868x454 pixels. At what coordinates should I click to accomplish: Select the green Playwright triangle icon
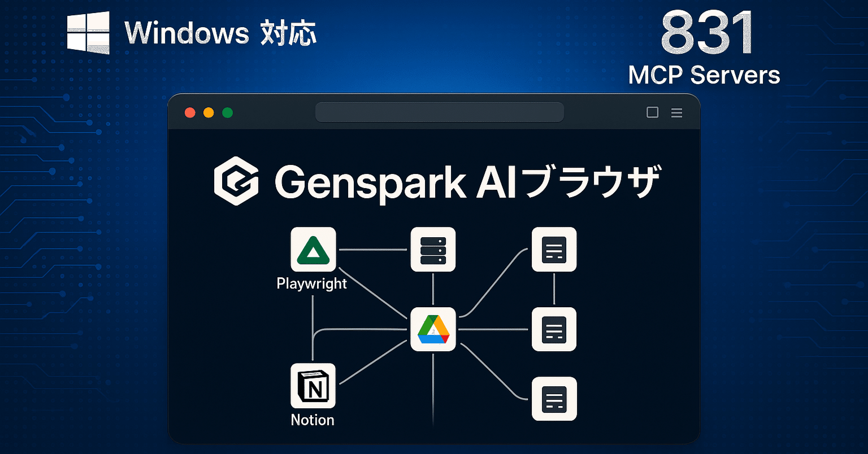(313, 250)
